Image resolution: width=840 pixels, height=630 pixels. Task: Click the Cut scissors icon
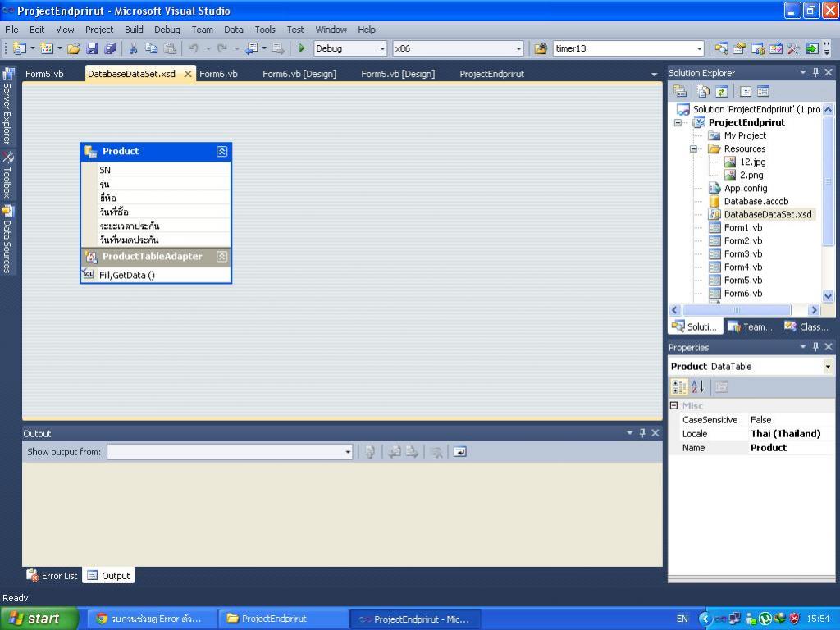pyautogui.click(x=134, y=48)
